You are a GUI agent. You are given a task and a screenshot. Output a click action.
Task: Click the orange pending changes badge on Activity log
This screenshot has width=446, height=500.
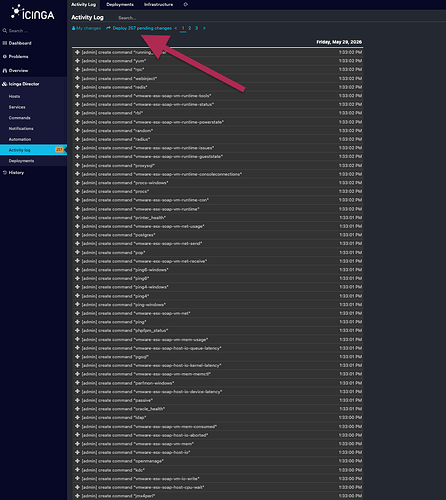59,150
